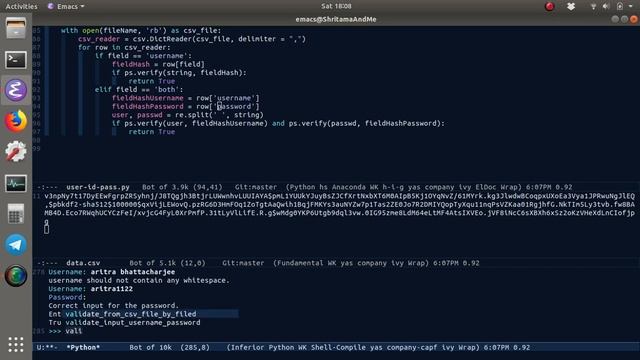Open the clock showing Sat 18:08
This screenshot has height=360, width=640.
coord(336,6)
